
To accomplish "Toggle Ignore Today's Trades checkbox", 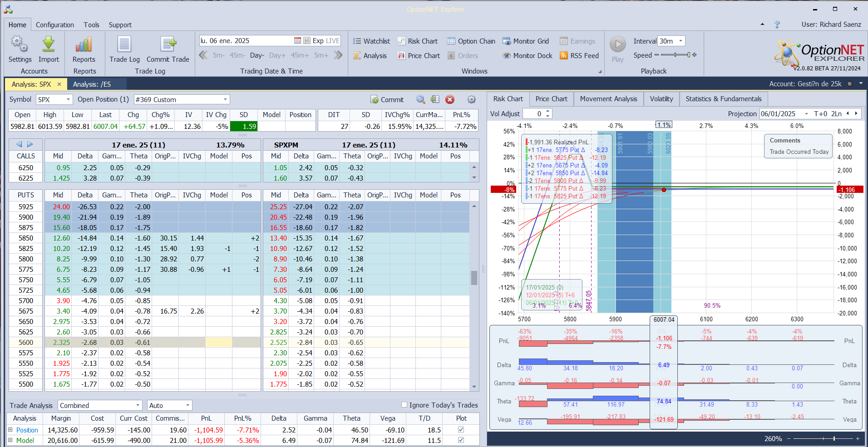I will [404, 405].
